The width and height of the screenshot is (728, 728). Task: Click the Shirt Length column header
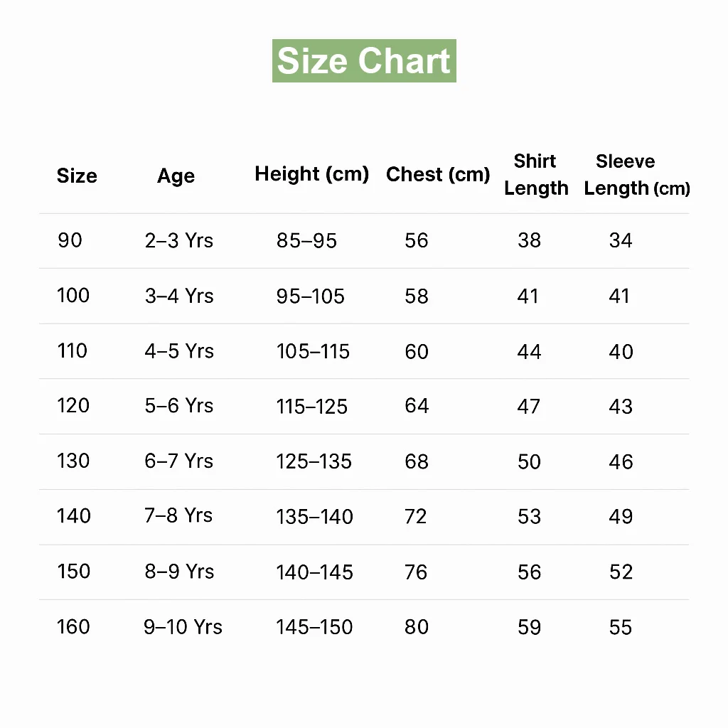(x=536, y=174)
